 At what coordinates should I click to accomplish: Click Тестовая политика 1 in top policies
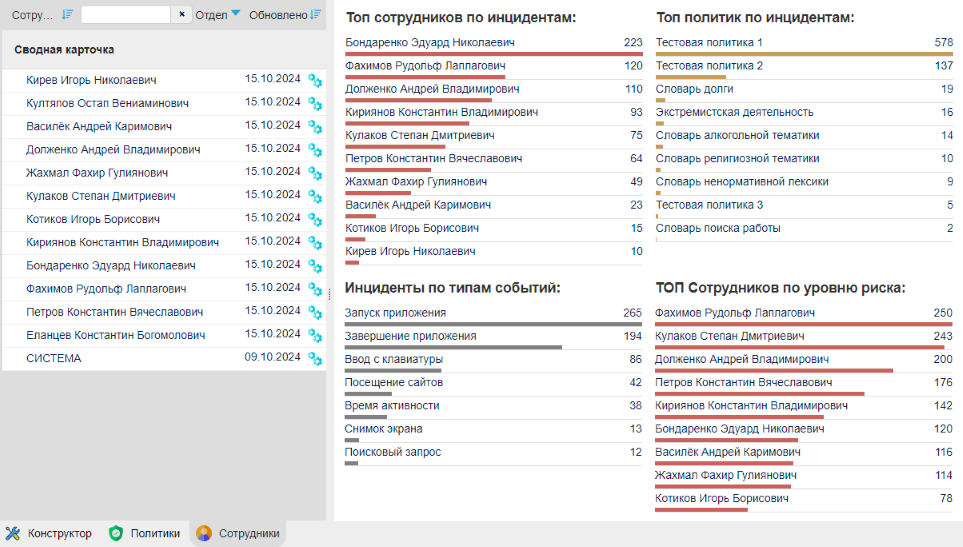pos(709,43)
